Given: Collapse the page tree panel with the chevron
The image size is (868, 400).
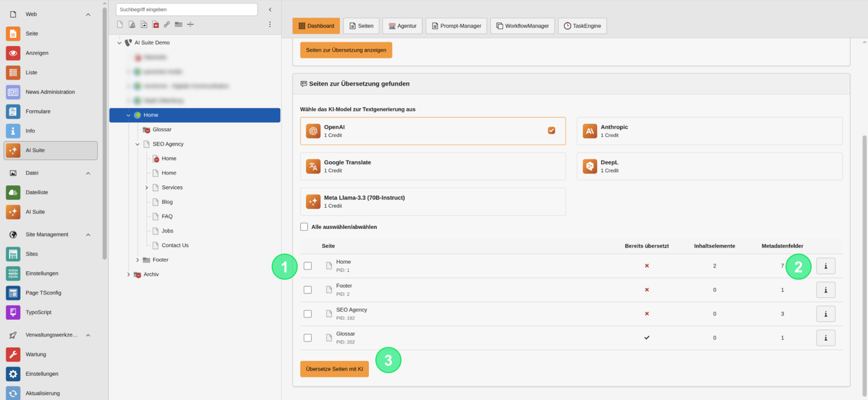Looking at the screenshot, I should 270,9.
